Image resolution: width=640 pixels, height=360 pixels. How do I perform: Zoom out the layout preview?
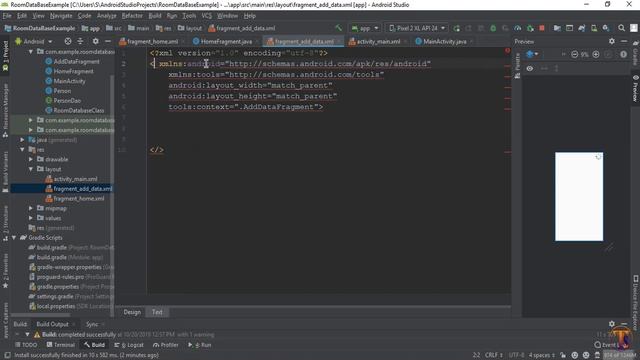(x=574, y=54)
